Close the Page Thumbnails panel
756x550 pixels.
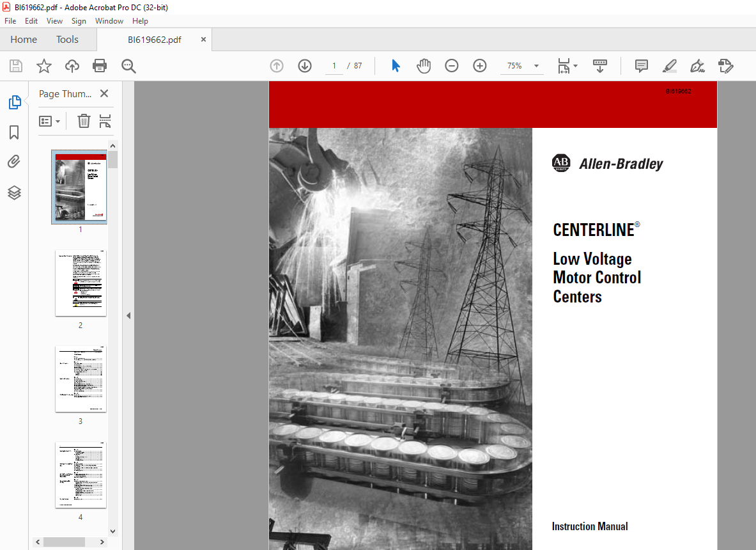click(x=104, y=93)
